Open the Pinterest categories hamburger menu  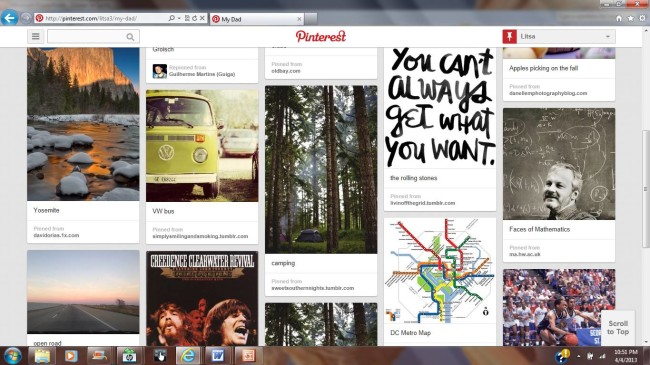tap(36, 36)
